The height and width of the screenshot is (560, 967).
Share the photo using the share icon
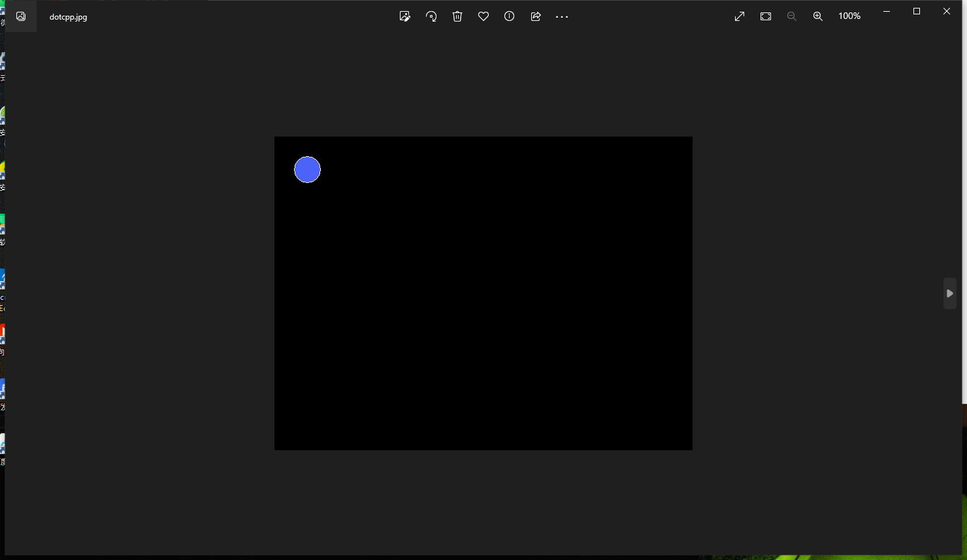(x=536, y=16)
